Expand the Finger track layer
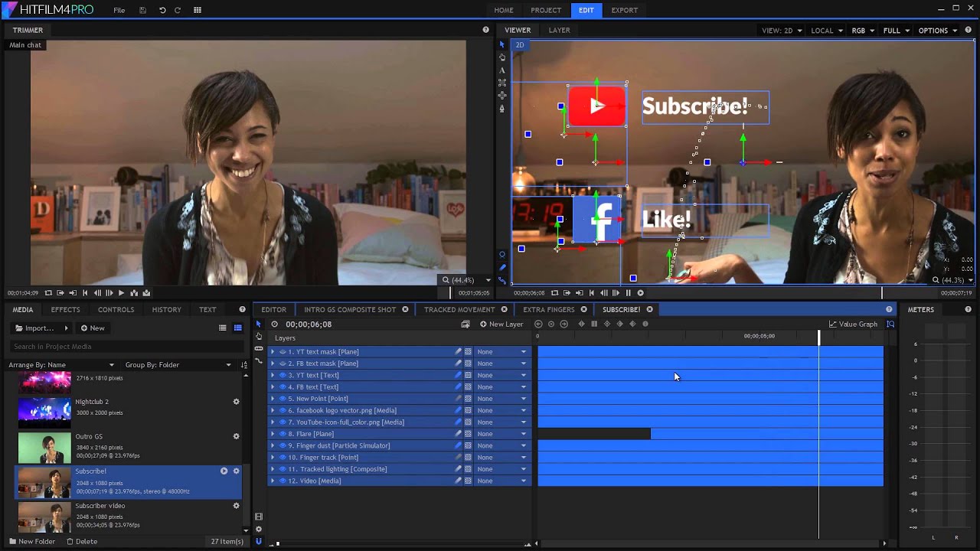This screenshot has width=980, height=551. click(273, 458)
